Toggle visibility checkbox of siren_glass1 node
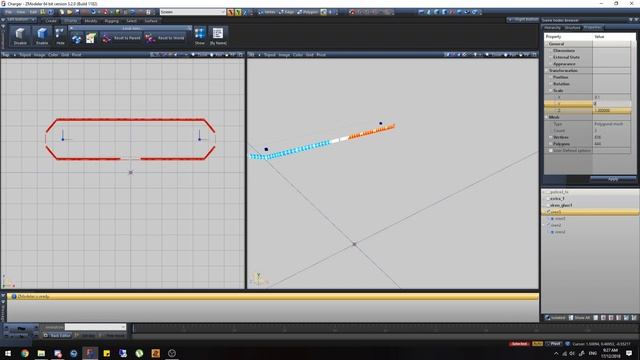 click(x=548, y=205)
